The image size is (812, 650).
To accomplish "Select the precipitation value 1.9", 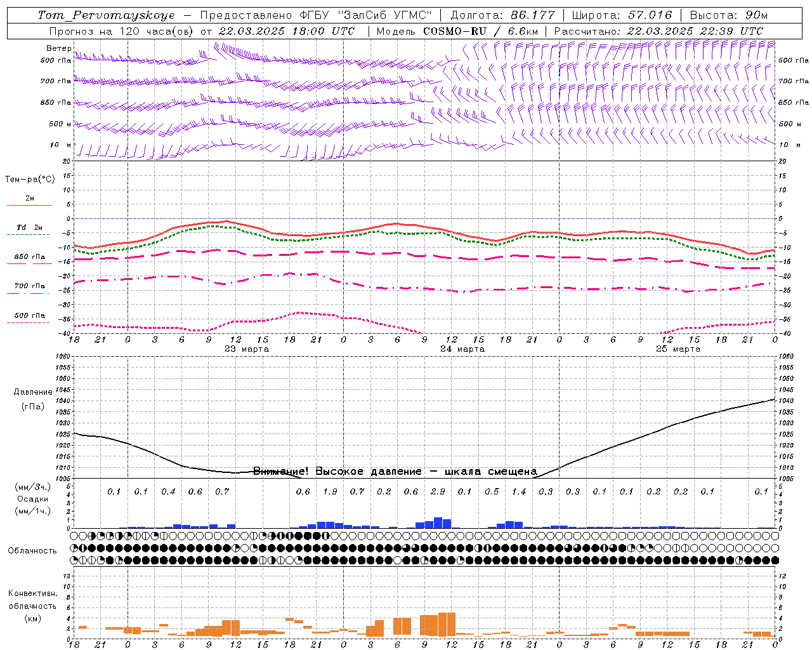I will [330, 492].
